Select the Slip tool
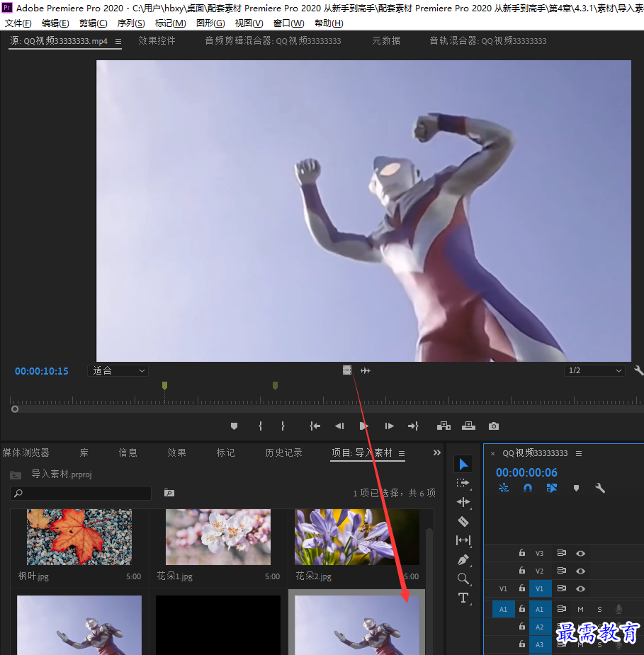The image size is (644, 655). pos(463,540)
